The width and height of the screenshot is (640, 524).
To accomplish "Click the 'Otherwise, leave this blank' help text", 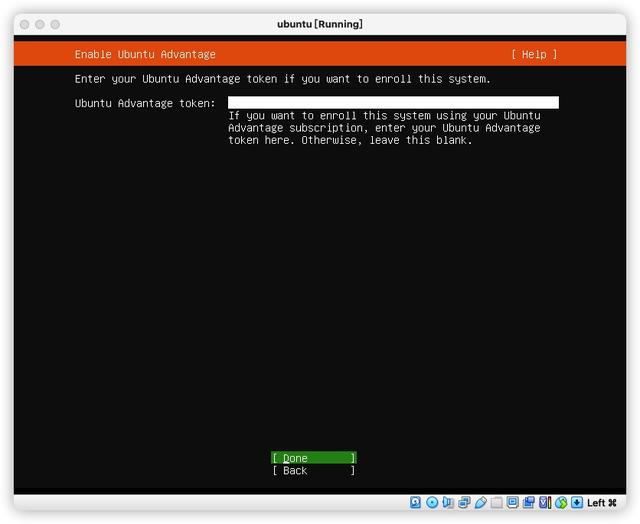I will click(x=387, y=140).
